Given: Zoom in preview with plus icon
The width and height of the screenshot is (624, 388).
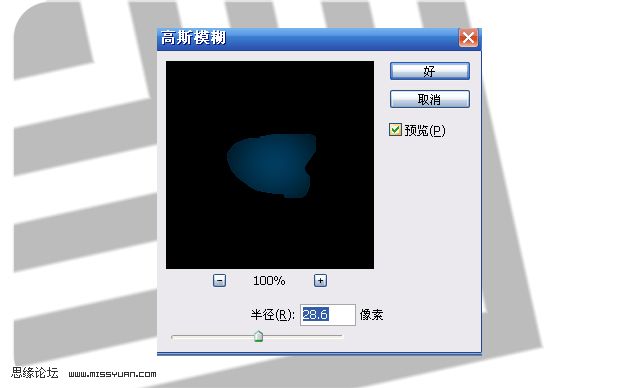Looking at the screenshot, I should 320,281.
